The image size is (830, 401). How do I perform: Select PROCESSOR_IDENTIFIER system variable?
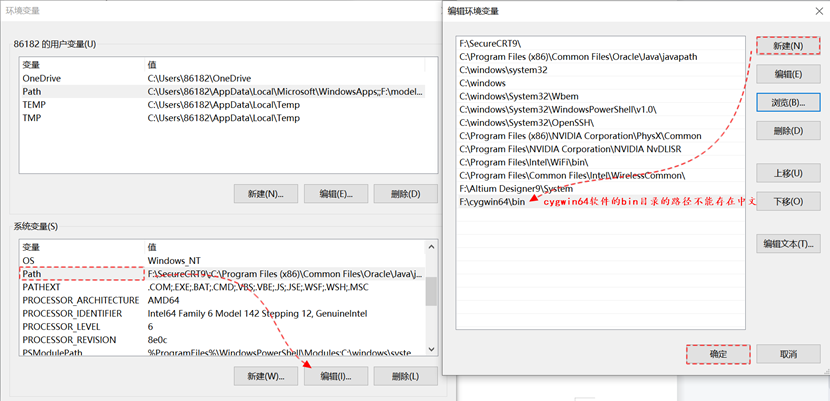[222, 313]
